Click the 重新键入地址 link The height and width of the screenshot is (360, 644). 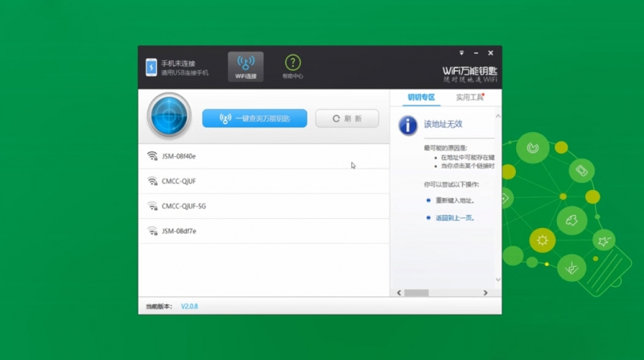tap(455, 201)
